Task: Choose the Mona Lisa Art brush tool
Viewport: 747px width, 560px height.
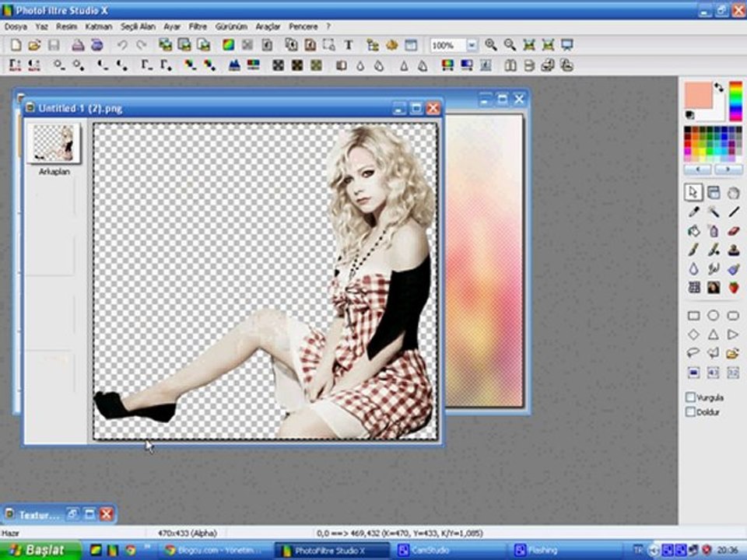Action: tap(714, 287)
